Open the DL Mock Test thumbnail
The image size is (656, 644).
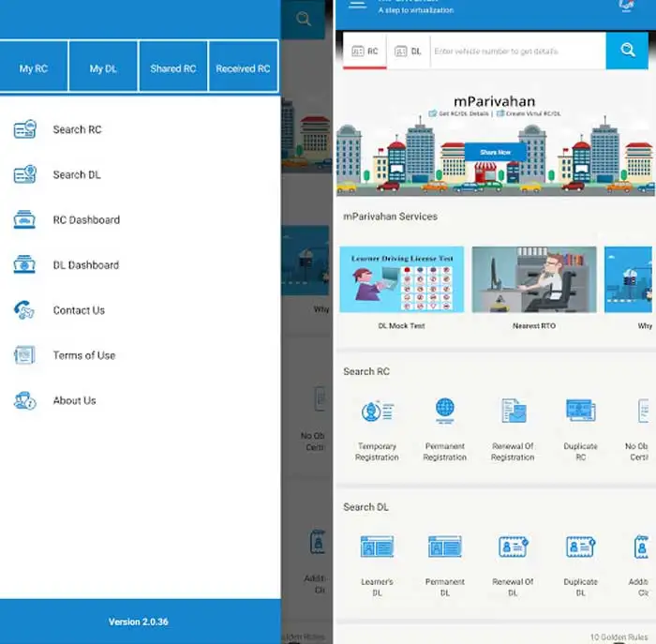(x=401, y=280)
